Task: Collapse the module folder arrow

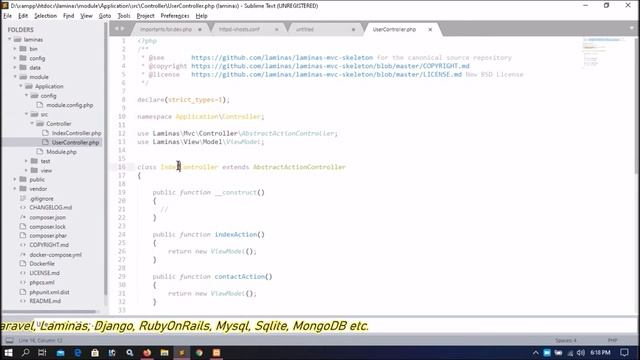Action: click(15, 77)
